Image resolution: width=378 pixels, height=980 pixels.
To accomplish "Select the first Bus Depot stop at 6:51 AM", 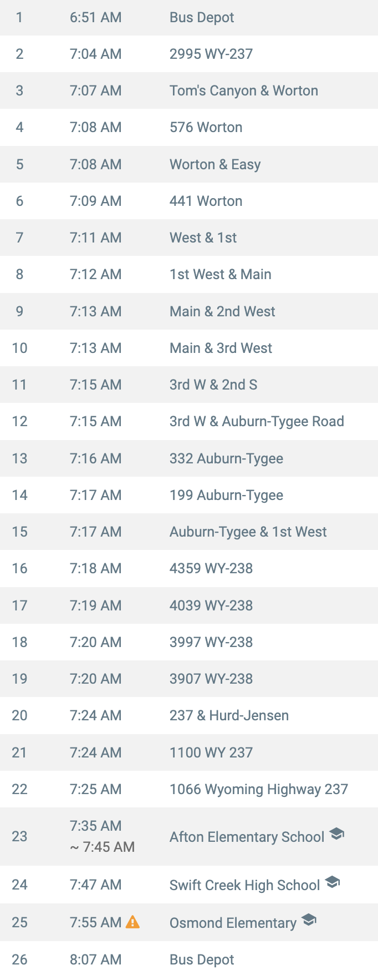I will click(x=189, y=18).
